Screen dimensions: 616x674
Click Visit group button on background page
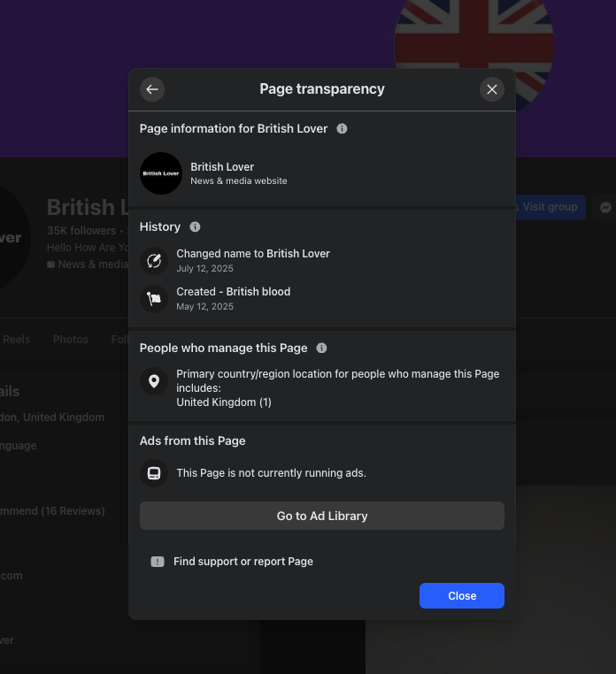551,207
